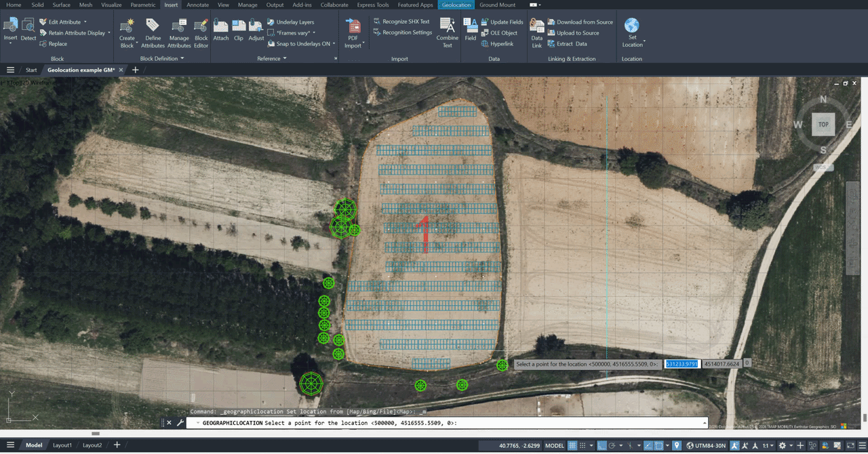Insert an OLE Object
Viewport: 868px width, 454px height.
click(x=499, y=33)
